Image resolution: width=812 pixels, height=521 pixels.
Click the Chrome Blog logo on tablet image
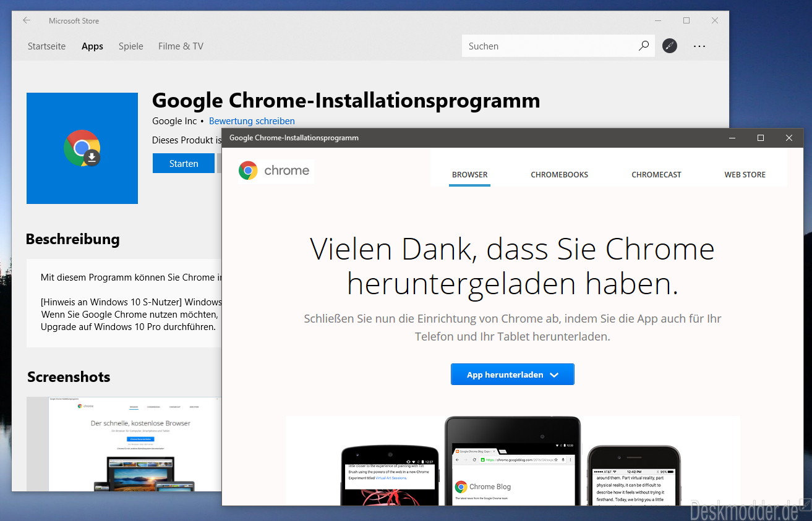click(483, 486)
